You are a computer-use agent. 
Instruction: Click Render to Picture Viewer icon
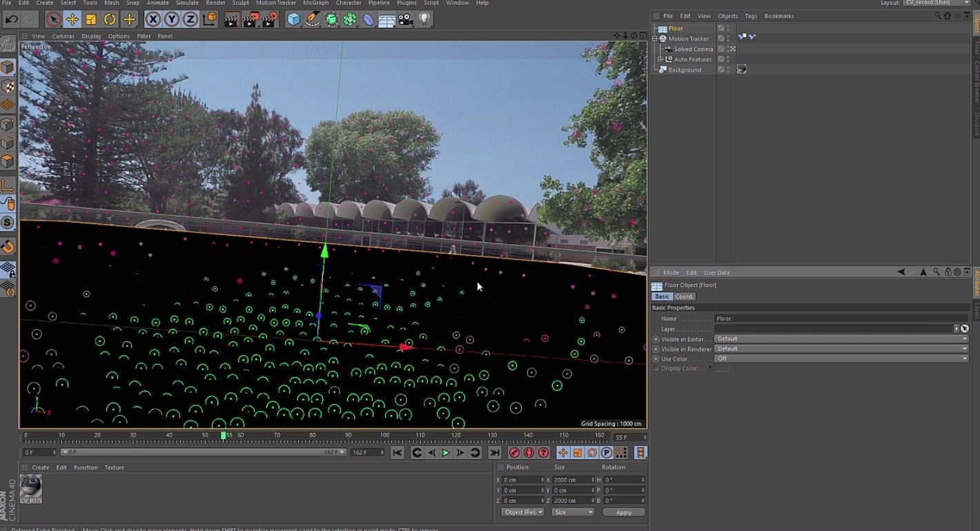click(251, 19)
